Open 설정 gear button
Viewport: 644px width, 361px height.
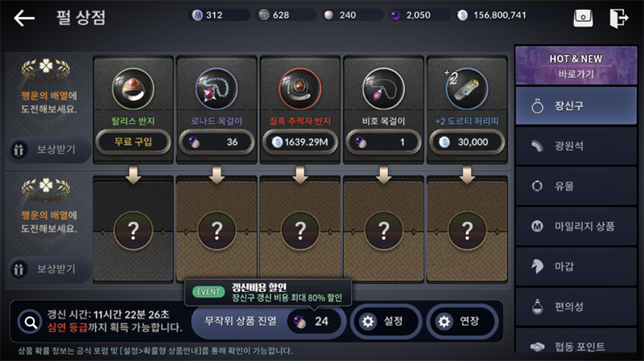tap(386, 322)
